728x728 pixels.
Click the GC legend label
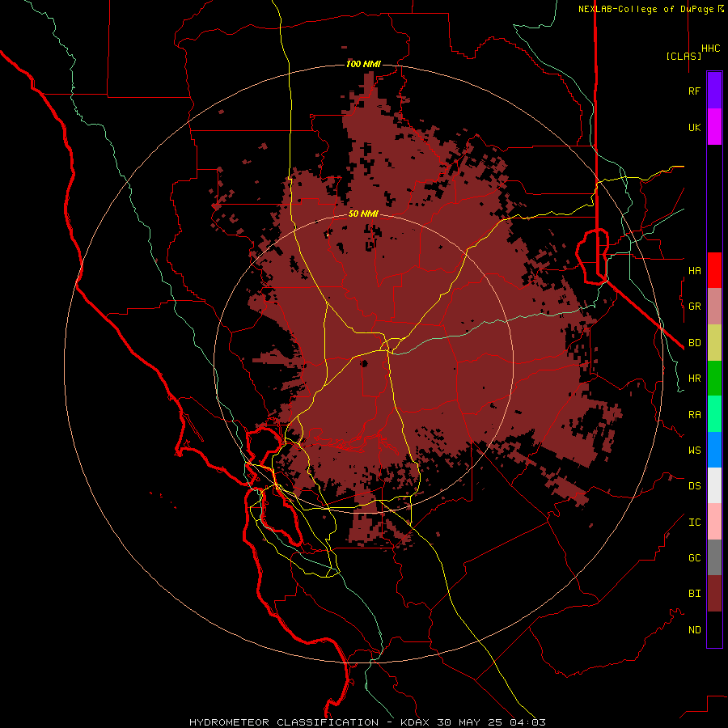694,557
